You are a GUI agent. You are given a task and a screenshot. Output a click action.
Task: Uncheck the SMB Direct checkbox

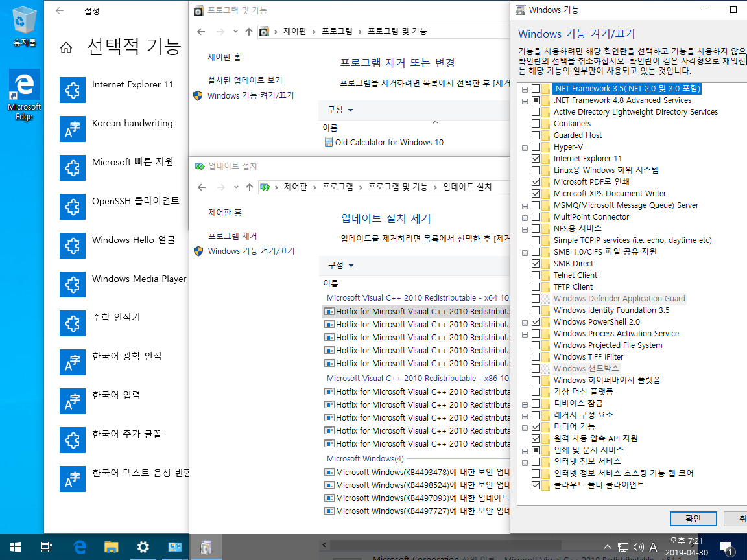(536, 264)
